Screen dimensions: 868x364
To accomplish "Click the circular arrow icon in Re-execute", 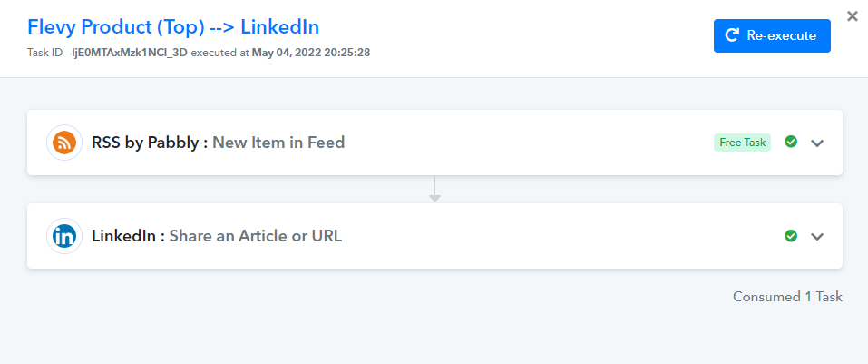I will (732, 35).
